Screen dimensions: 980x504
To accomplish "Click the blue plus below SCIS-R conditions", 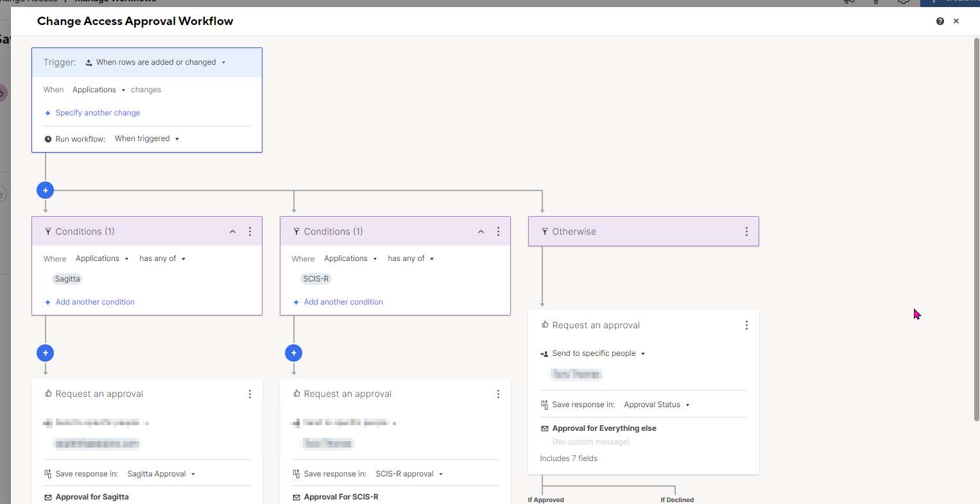I will point(294,353).
